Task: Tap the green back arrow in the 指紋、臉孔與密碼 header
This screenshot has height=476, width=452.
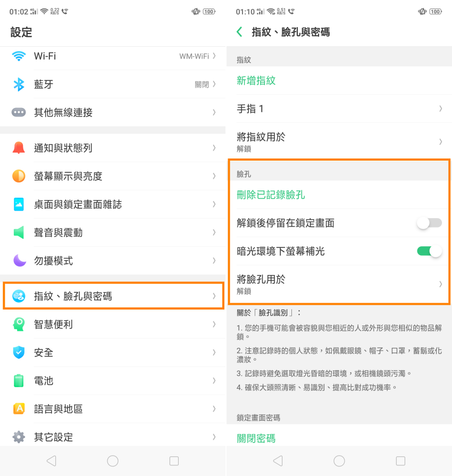Action: 239,32
